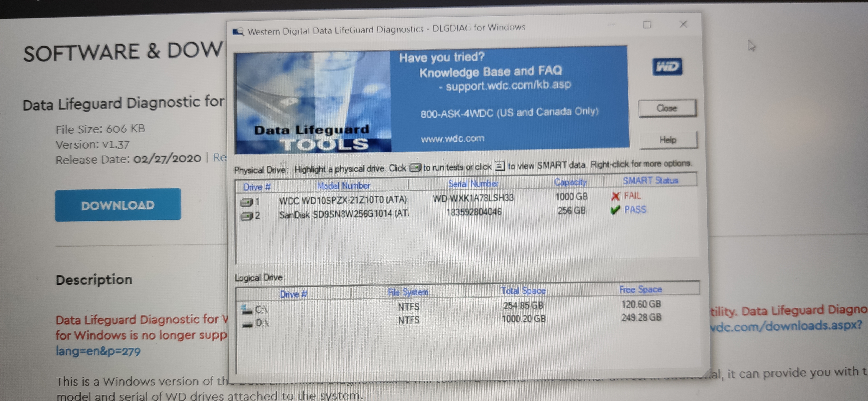Click the File System column header
868x401 pixels.
(408, 292)
